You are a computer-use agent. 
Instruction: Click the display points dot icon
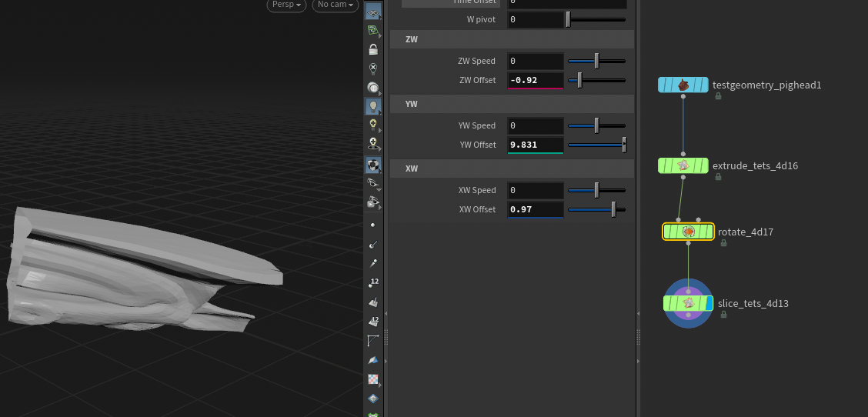tap(373, 225)
